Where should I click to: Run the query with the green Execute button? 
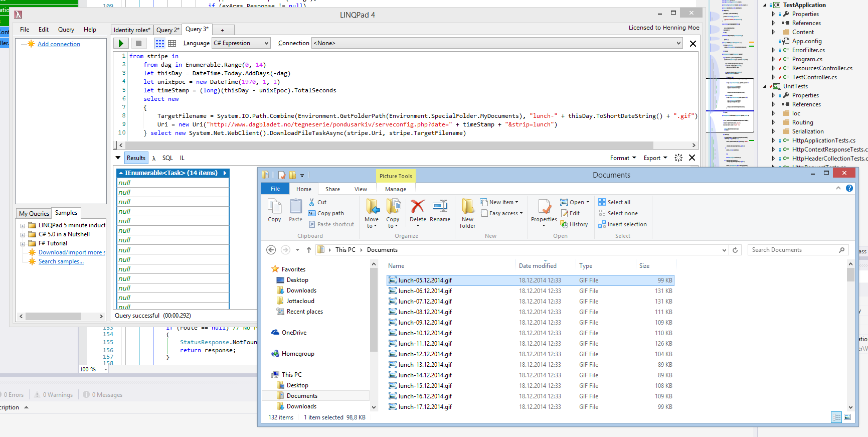pyautogui.click(x=121, y=44)
